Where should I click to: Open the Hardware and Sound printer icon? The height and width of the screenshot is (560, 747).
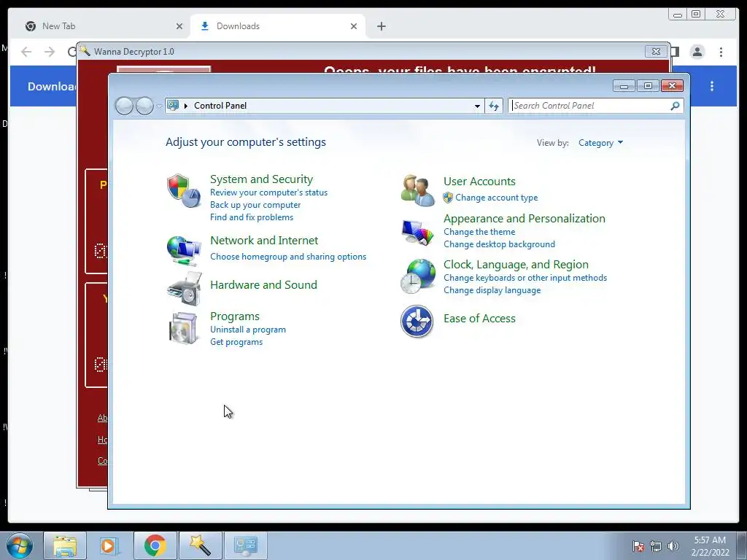pyautogui.click(x=185, y=289)
